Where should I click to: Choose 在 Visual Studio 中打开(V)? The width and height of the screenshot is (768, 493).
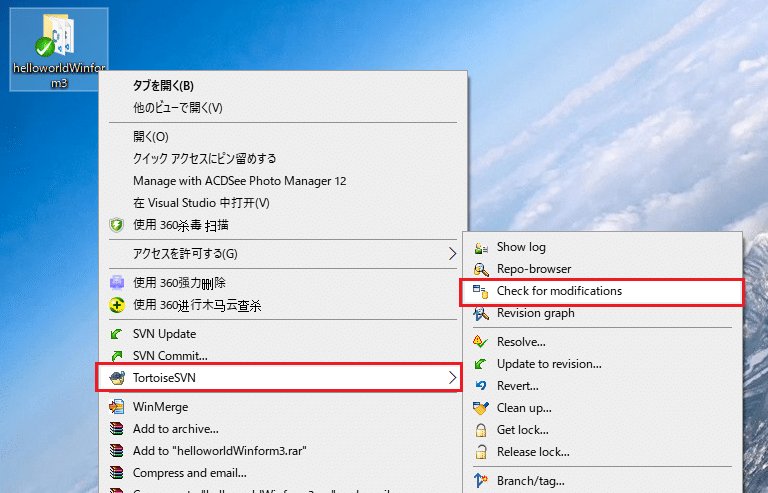(283, 203)
